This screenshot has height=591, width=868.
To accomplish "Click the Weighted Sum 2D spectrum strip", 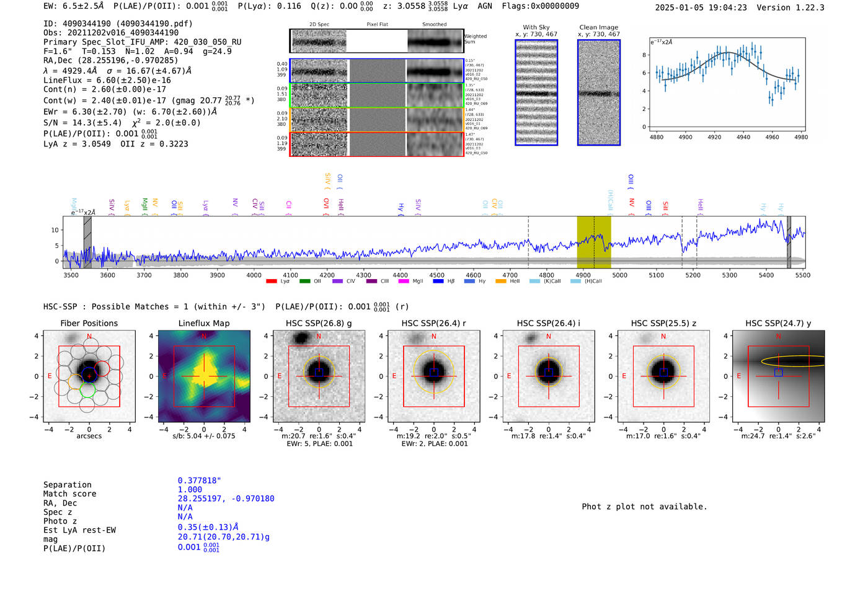I will 377,41.
